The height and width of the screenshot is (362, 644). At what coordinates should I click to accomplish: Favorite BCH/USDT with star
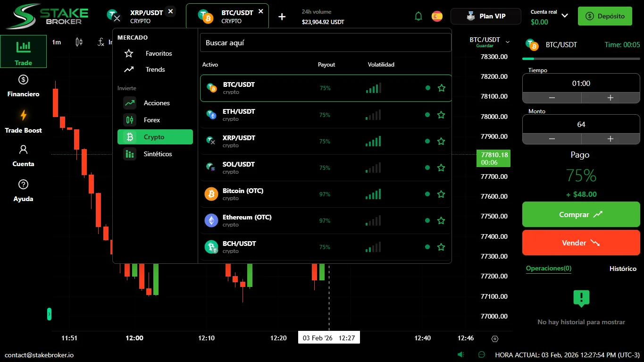442,247
